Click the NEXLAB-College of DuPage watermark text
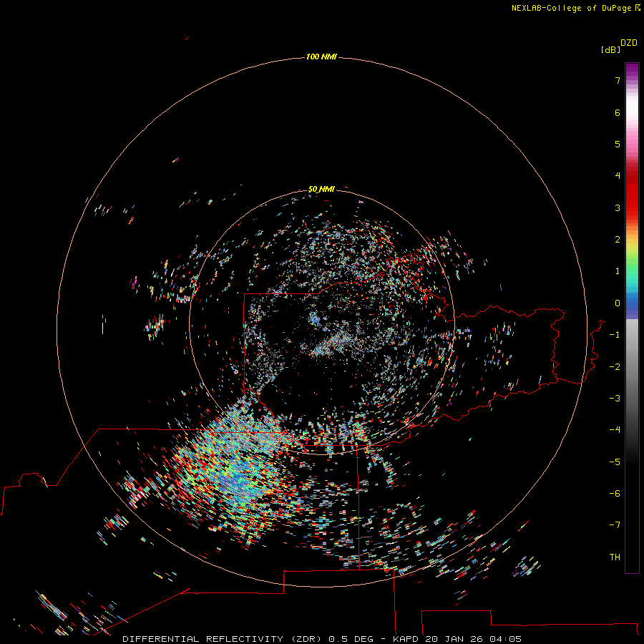The height and width of the screenshot is (644, 644). (575, 8)
